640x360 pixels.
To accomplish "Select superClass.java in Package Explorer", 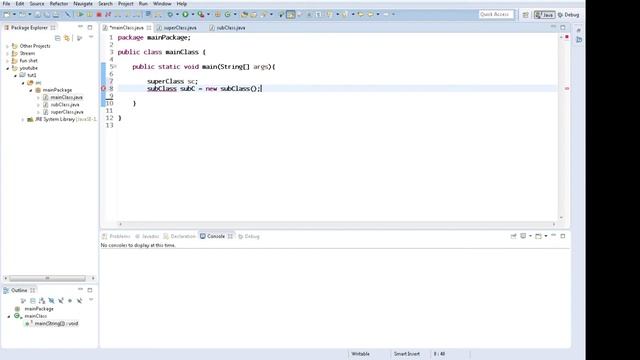I will click(67, 112).
